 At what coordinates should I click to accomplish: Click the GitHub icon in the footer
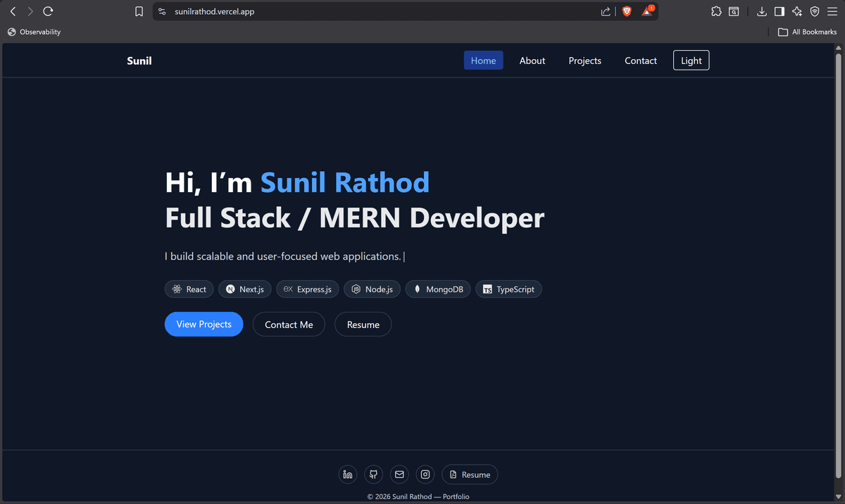[373, 474]
